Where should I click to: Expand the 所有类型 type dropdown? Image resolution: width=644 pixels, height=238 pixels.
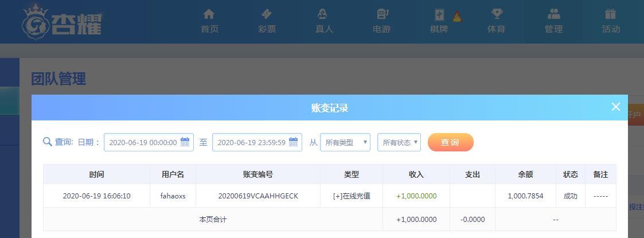(345, 142)
